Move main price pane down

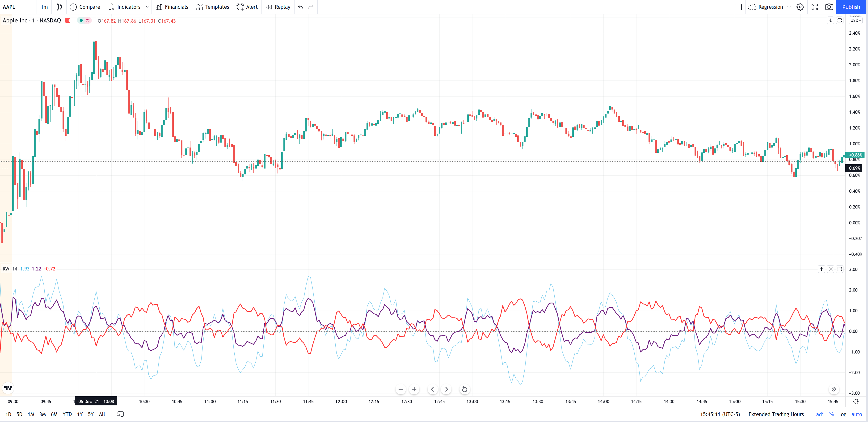[831, 20]
